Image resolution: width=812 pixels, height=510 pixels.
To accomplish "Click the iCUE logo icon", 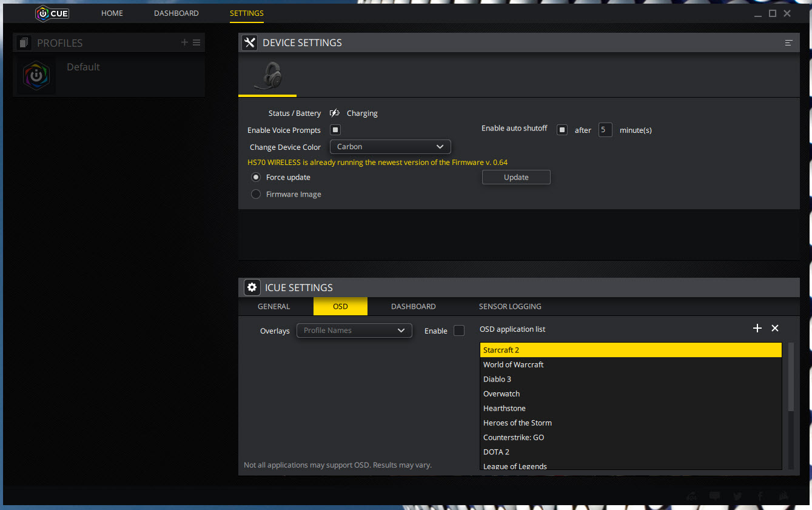I will coord(52,13).
